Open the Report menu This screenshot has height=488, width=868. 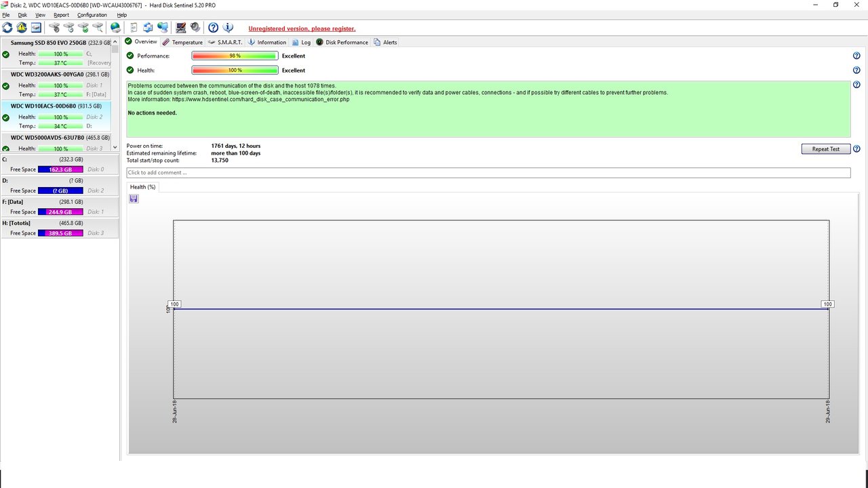[61, 15]
